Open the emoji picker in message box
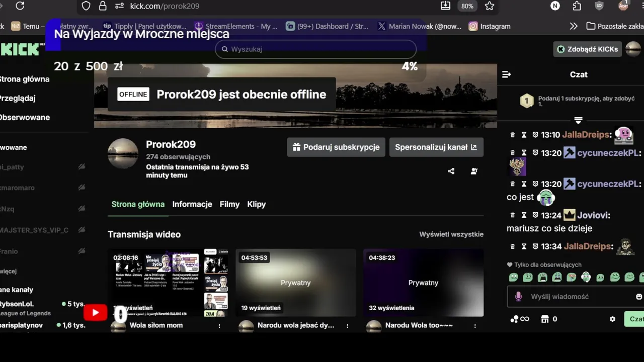Image resolution: width=644 pixels, height=362 pixels. [x=639, y=297]
